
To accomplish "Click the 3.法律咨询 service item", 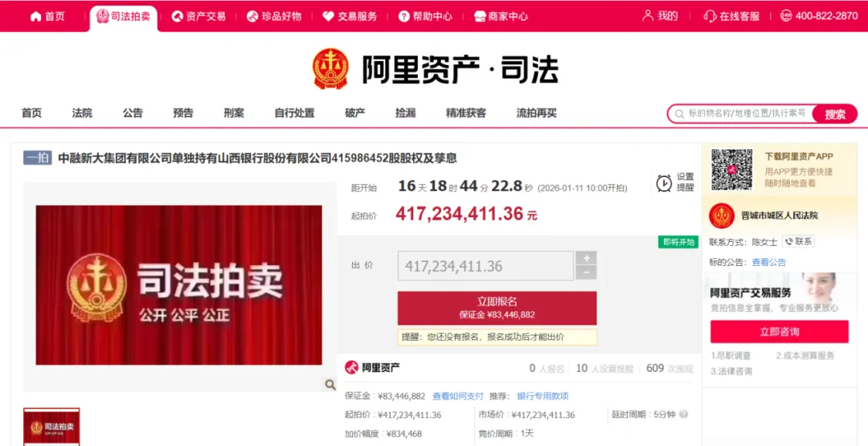I will pyautogui.click(x=731, y=371).
